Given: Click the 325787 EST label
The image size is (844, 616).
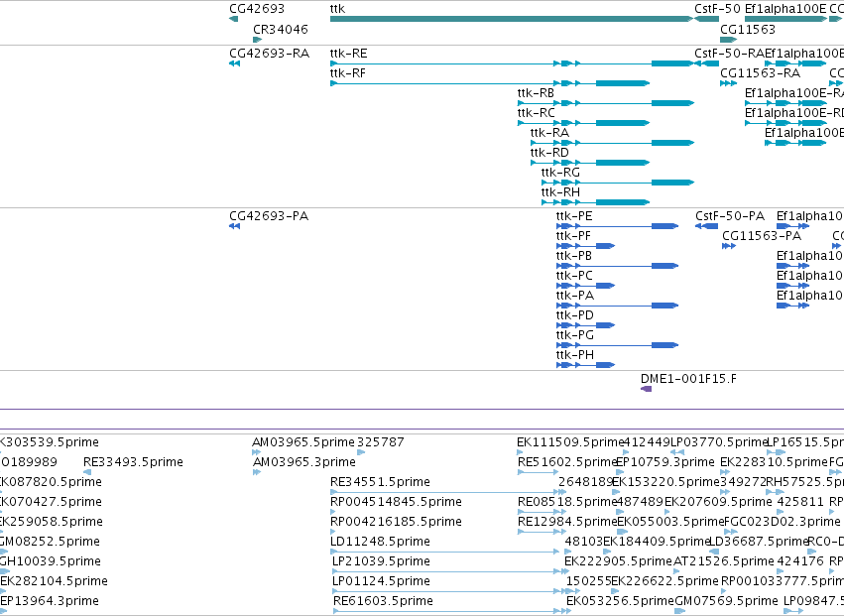Looking at the screenshot, I should pos(381,442).
